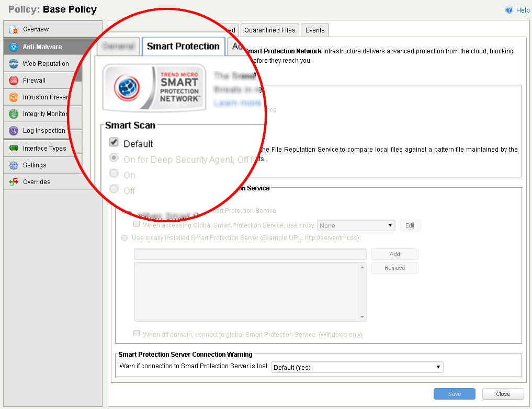Click the Help link
532x409 pixels.
(523, 10)
